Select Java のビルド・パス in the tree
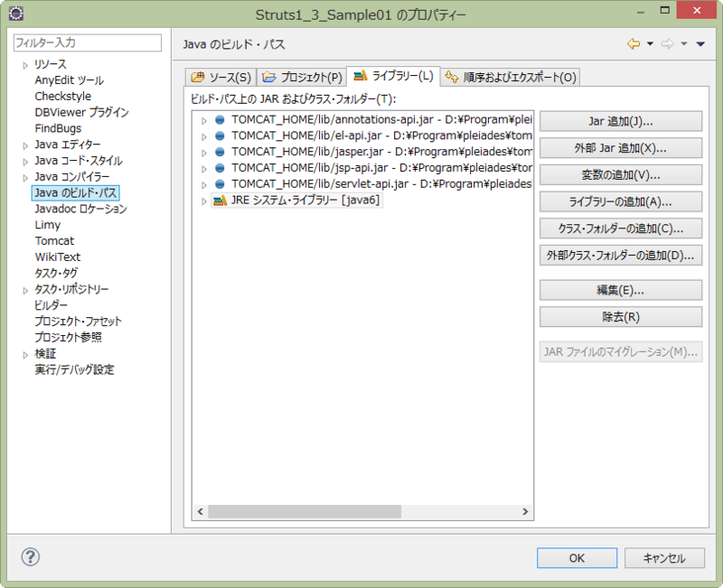The image size is (723, 588). pyautogui.click(x=76, y=192)
